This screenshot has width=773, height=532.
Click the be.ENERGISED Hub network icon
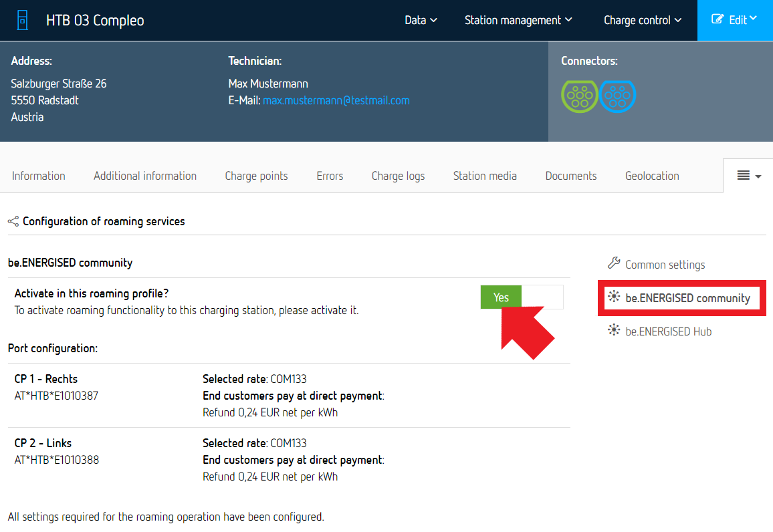pyautogui.click(x=614, y=331)
